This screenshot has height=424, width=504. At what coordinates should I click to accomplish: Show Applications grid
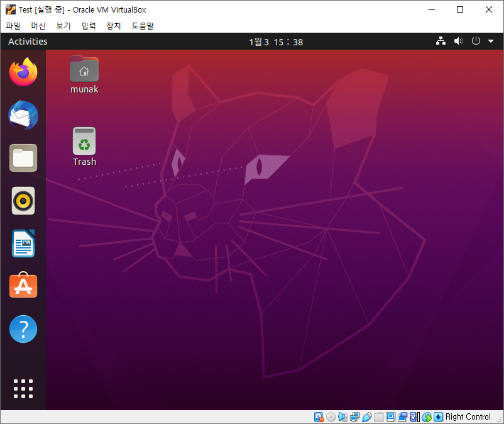tap(23, 389)
